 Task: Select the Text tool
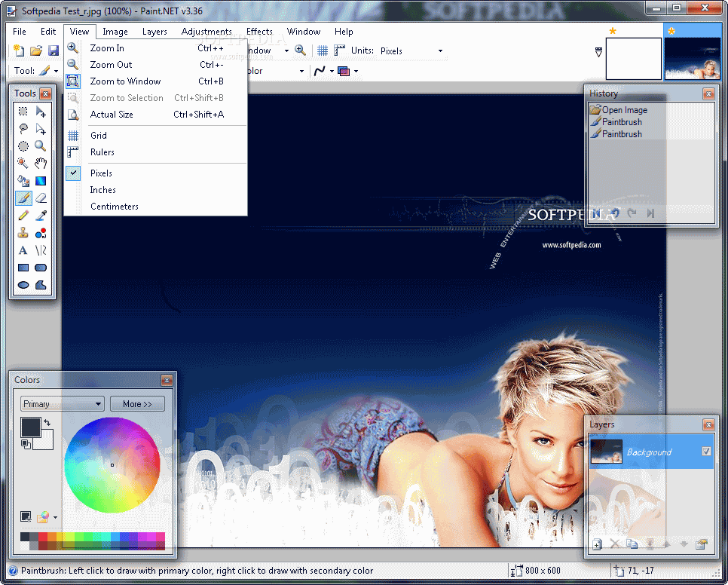pyautogui.click(x=23, y=250)
